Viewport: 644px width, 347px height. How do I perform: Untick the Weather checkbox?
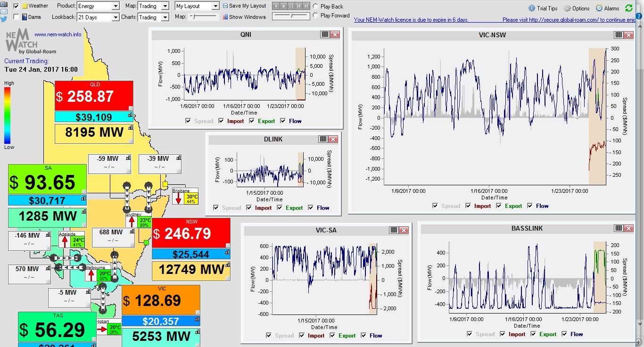click(17, 6)
